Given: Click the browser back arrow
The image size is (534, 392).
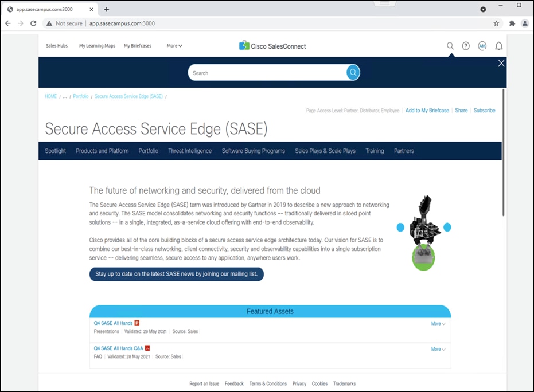Looking at the screenshot, I should tap(8, 23).
